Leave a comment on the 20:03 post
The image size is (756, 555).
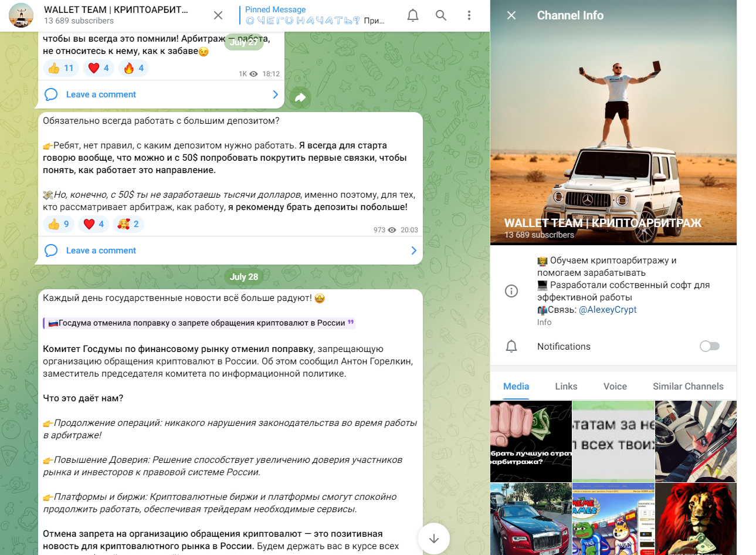[101, 251]
